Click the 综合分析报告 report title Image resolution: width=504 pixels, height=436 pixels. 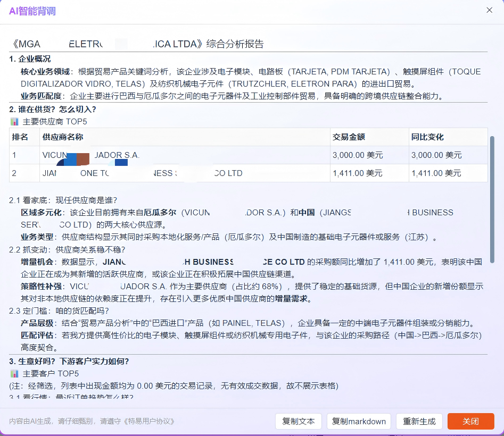pyautogui.click(x=235, y=44)
